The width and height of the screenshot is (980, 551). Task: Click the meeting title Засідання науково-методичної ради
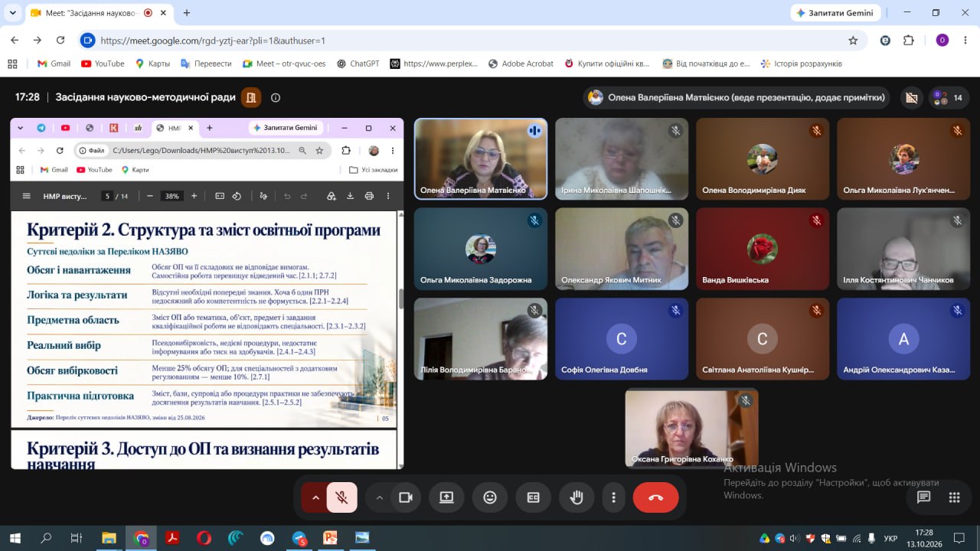tap(145, 97)
